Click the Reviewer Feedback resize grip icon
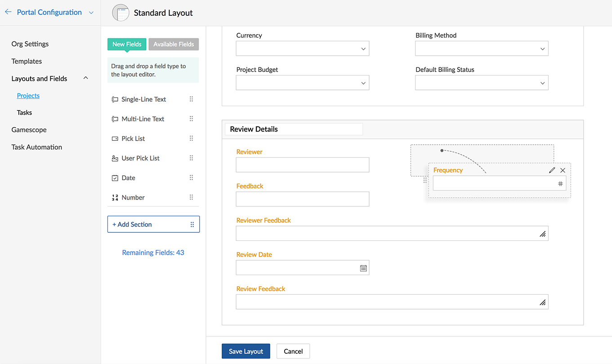Image resolution: width=612 pixels, height=364 pixels. (543, 234)
